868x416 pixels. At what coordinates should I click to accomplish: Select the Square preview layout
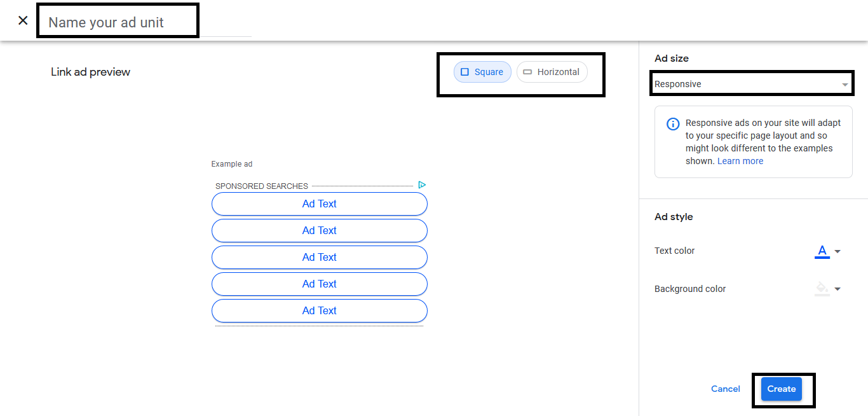482,72
